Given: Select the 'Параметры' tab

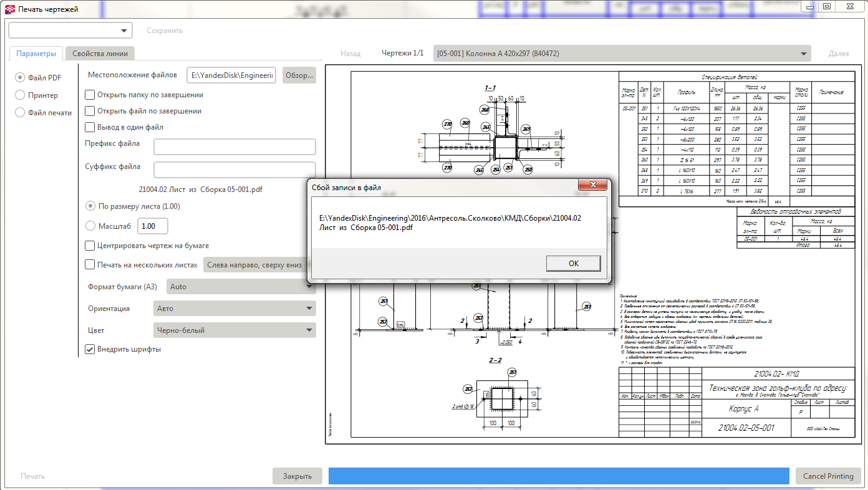Looking at the screenshot, I should [36, 54].
